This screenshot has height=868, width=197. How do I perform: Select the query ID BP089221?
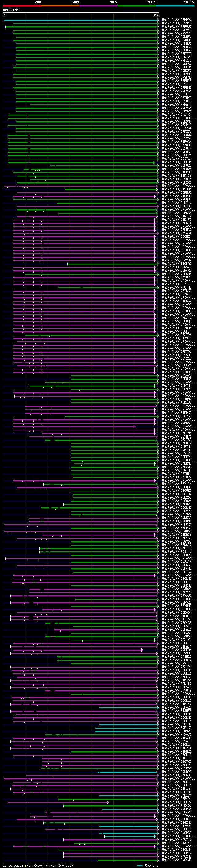[11, 10]
